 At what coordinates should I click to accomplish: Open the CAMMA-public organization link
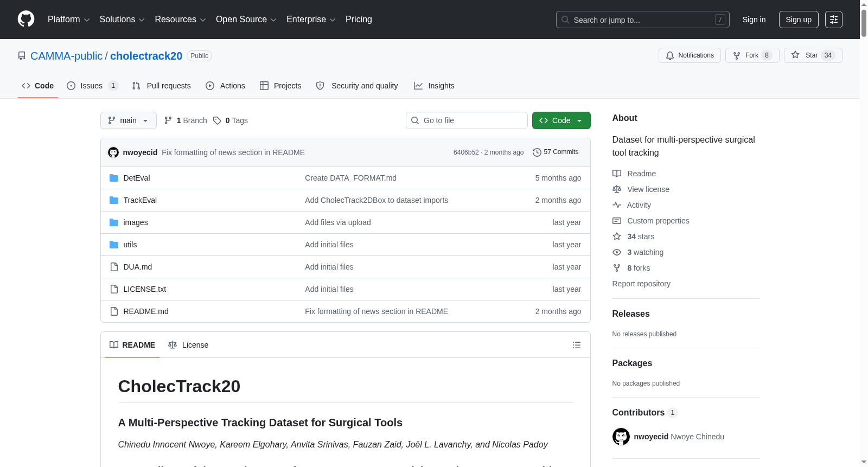(66, 56)
